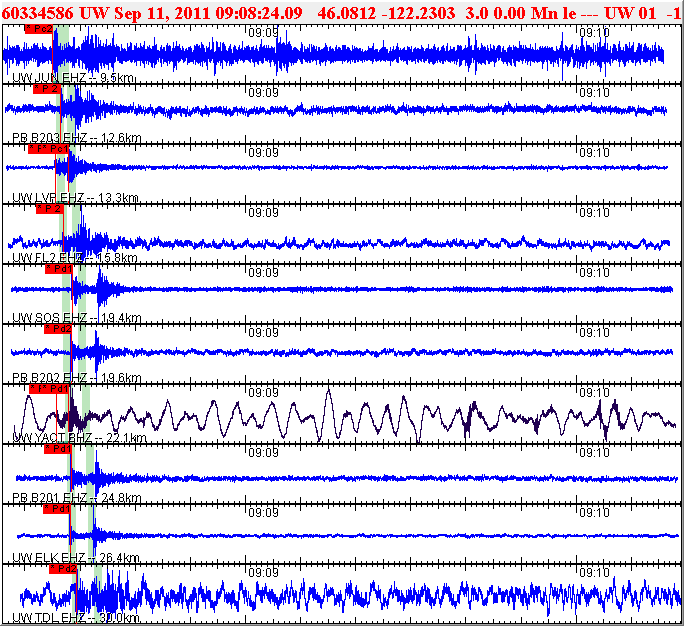The width and height of the screenshot is (684, 626).
Task: Select the Pd2 pick marker on TDL trace
Action: coord(63,569)
